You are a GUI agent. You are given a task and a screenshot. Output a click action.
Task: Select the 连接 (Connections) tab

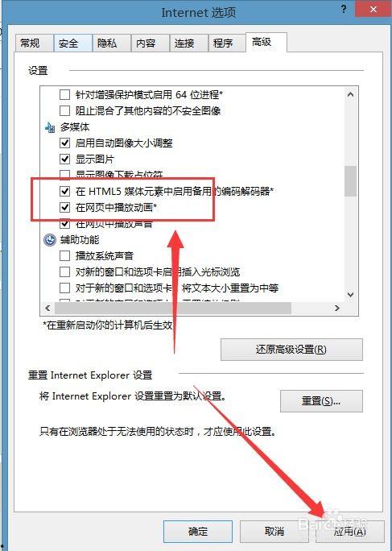[188, 43]
